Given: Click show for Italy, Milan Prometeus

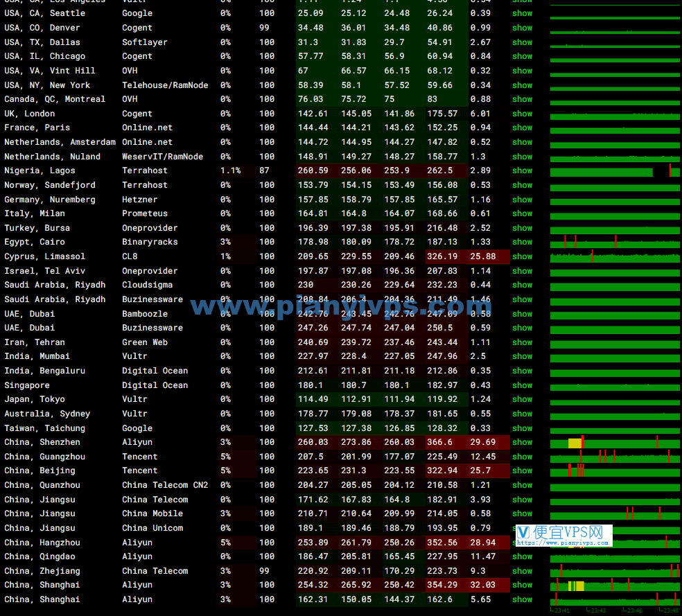Looking at the screenshot, I should click(522, 213).
